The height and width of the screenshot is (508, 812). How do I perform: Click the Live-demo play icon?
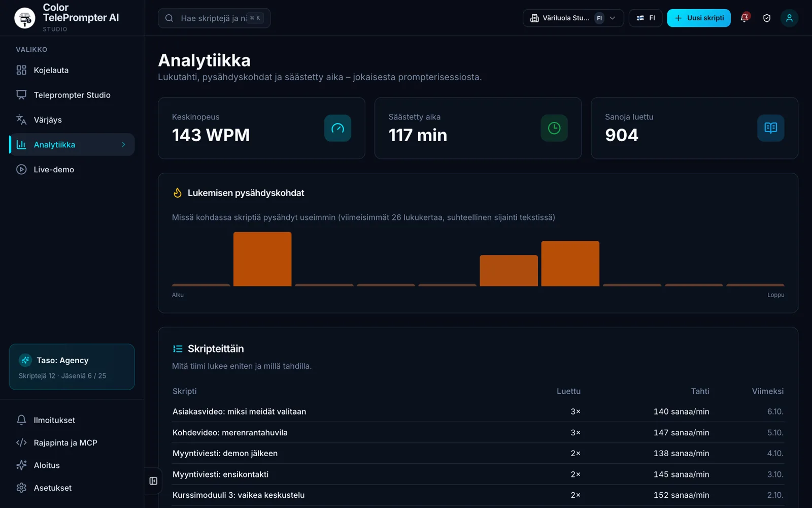pyautogui.click(x=21, y=170)
